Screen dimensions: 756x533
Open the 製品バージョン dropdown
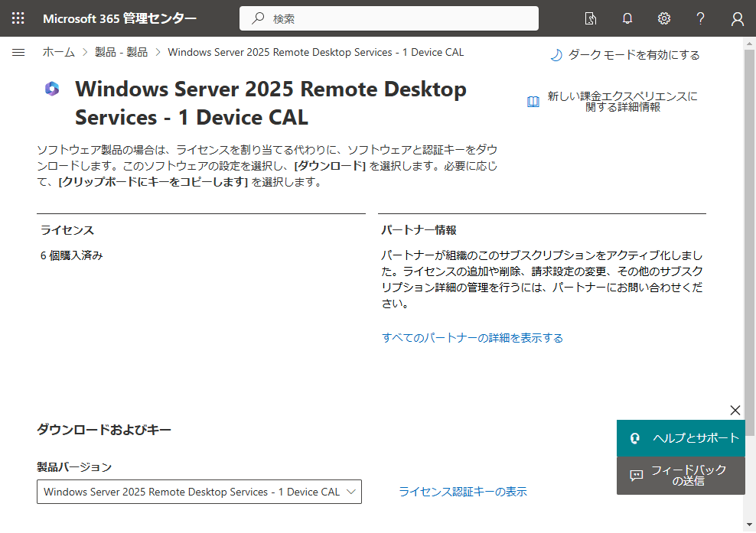point(199,492)
